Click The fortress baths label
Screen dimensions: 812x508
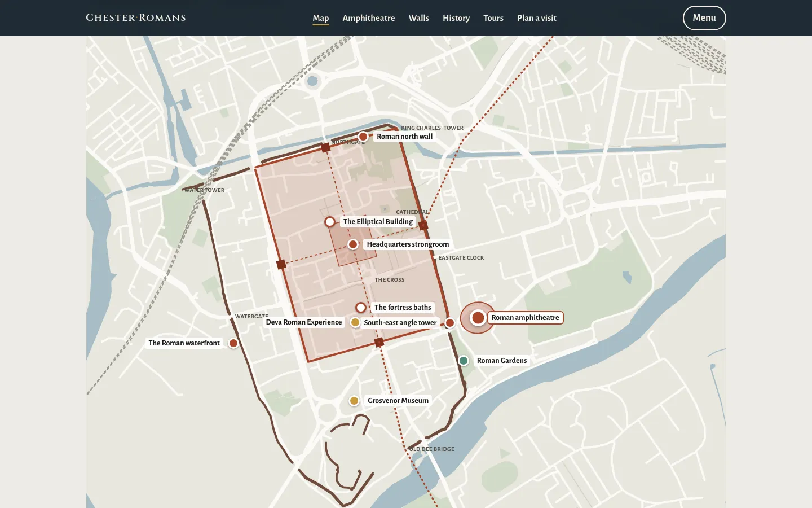[403, 308]
